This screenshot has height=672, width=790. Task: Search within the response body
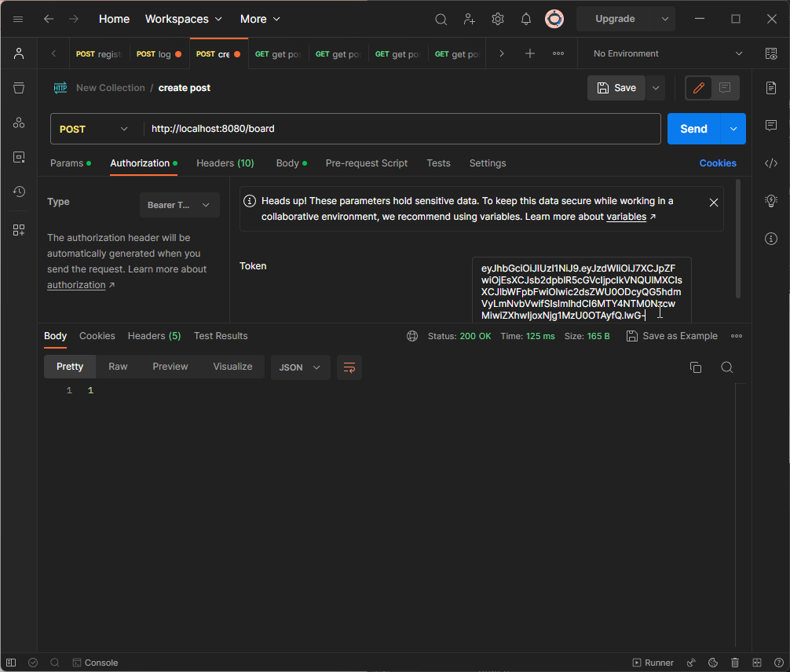coord(726,367)
